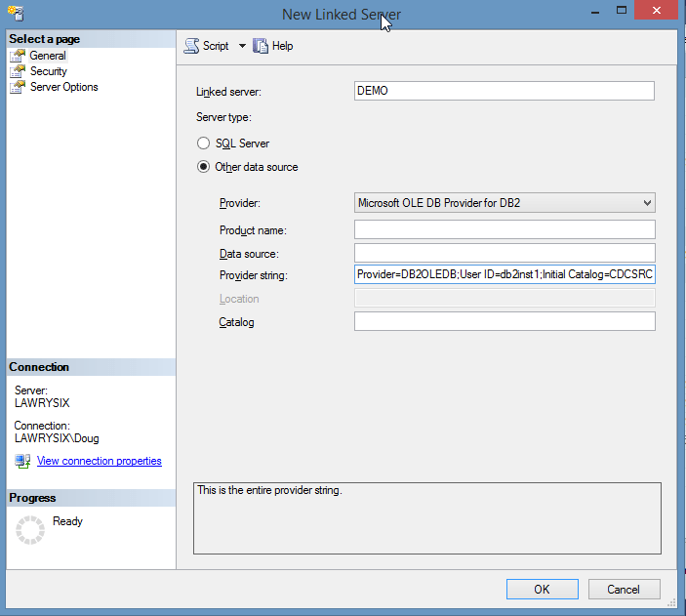Click the Help toolbar icon

(261, 46)
